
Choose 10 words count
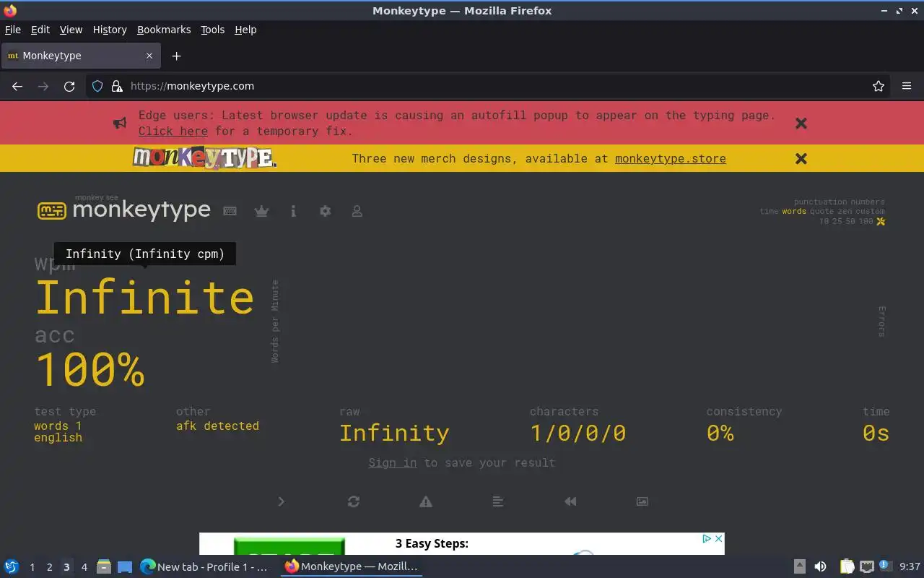[824, 221]
